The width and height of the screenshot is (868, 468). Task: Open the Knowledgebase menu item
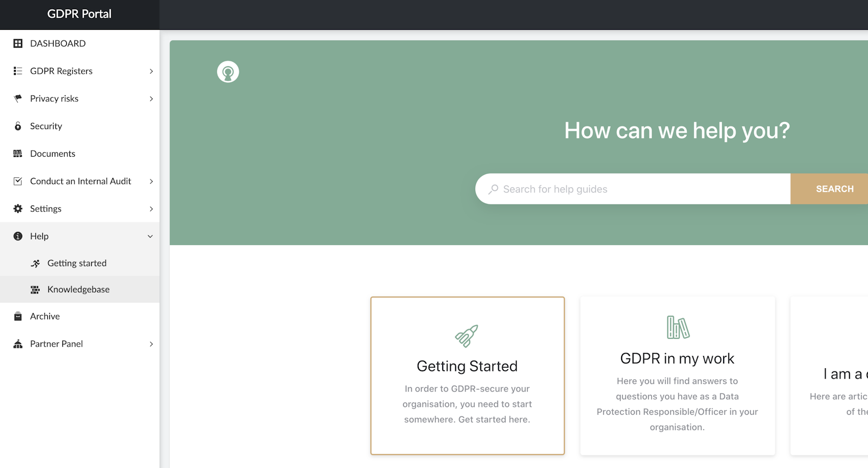click(78, 290)
